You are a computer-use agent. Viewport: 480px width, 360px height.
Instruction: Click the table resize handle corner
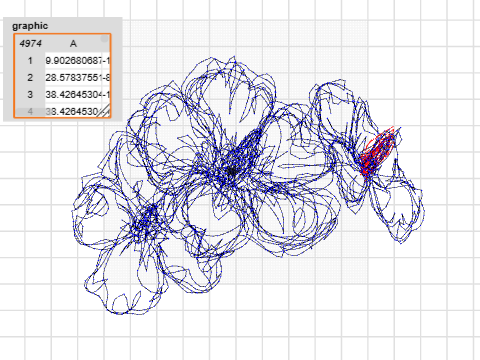tap(105, 112)
